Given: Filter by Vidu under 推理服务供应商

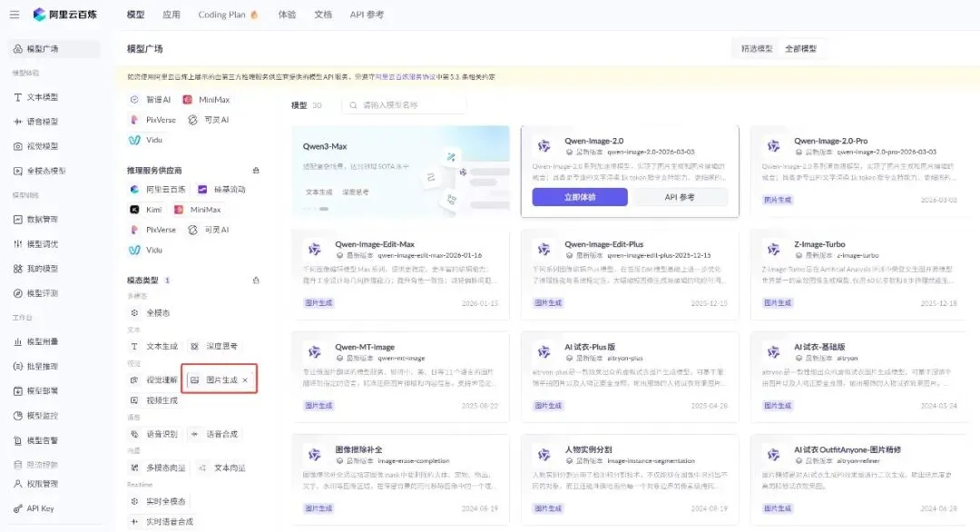Looking at the screenshot, I should coord(146,250).
